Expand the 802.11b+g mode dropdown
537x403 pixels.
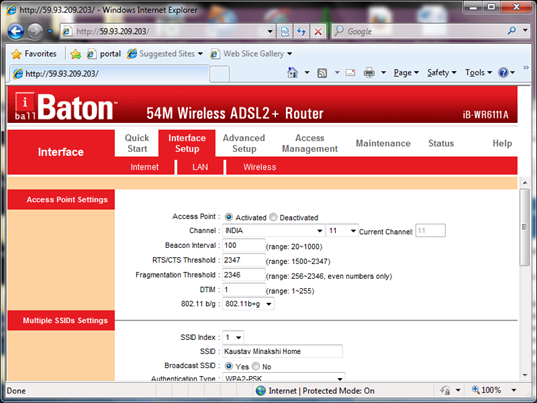point(248,304)
